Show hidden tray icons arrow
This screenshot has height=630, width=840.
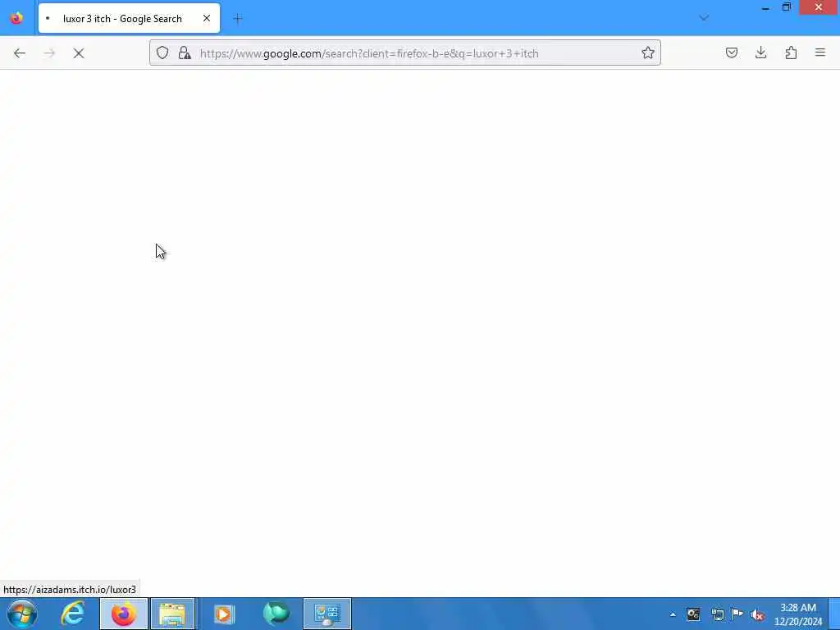(673, 614)
